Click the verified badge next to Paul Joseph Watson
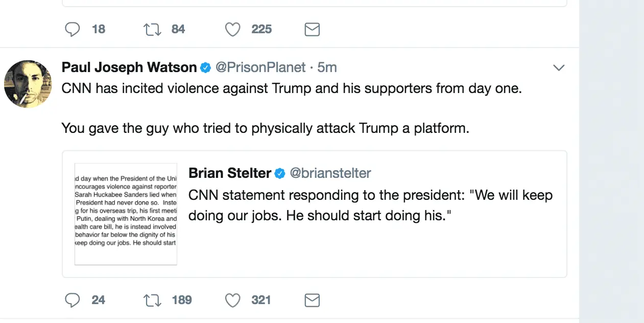The width and height of the screenshot is (644, 323). point(206,67)
